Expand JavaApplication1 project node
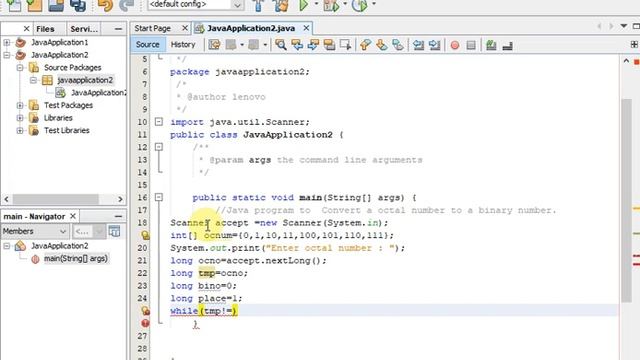The height and width of the screenshot is (360, 640). pyautogui.click(x=7, y=42)
